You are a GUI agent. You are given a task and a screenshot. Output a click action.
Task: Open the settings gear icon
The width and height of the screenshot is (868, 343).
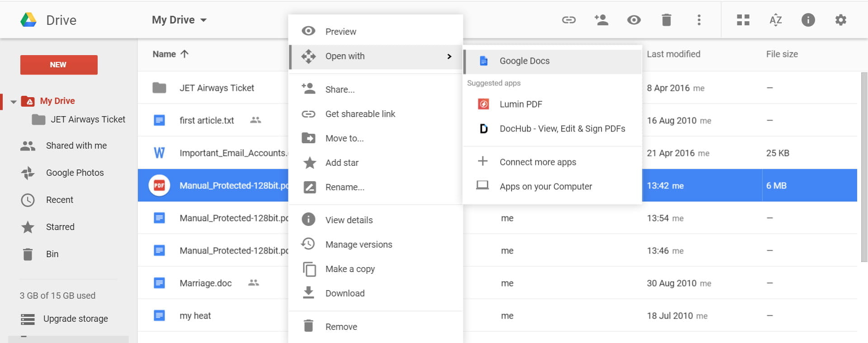(x=841, y=20)
